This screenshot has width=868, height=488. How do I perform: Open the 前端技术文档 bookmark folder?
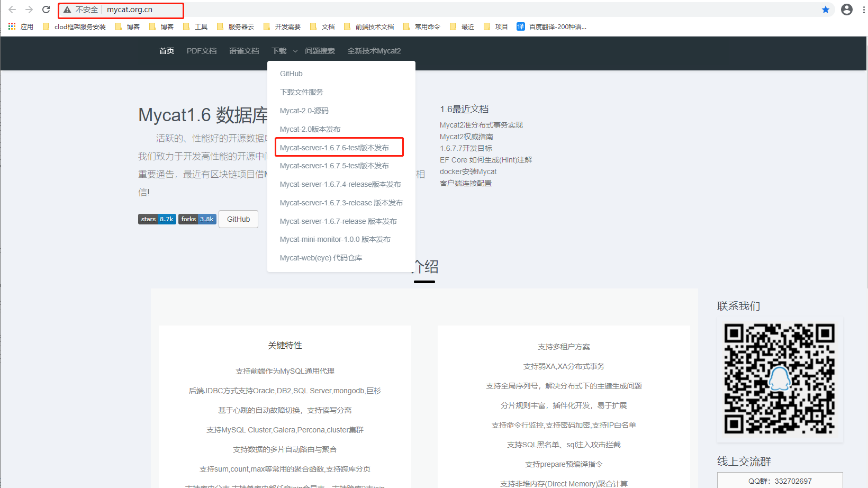[x=369, y=26]
